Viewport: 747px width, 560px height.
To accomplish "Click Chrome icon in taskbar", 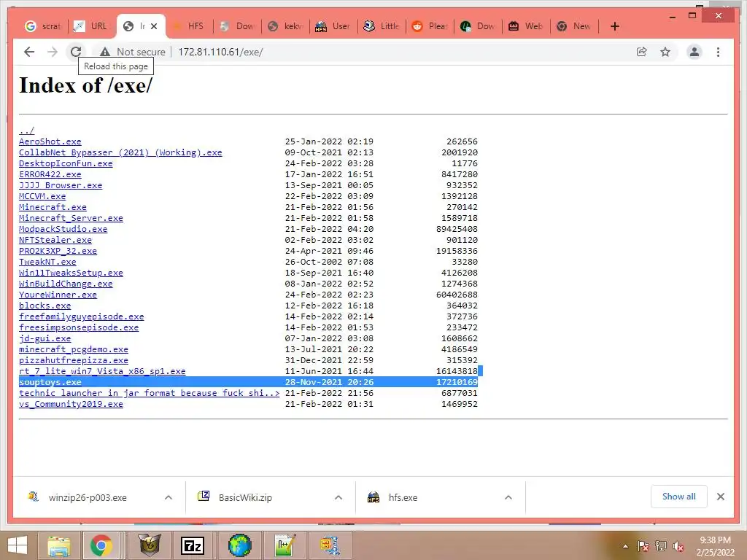I will [101, 545].
